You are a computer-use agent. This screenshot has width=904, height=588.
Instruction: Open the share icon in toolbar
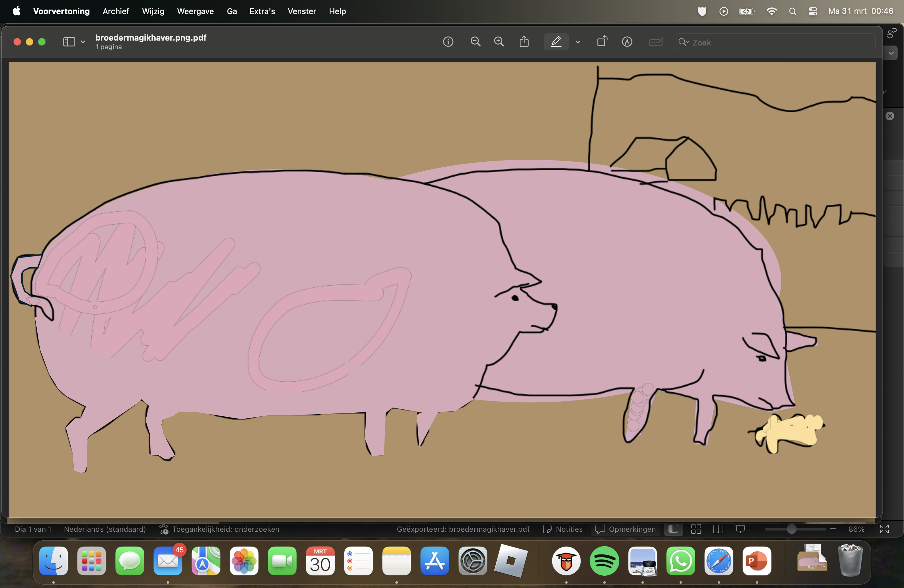(x=524, y=42)
